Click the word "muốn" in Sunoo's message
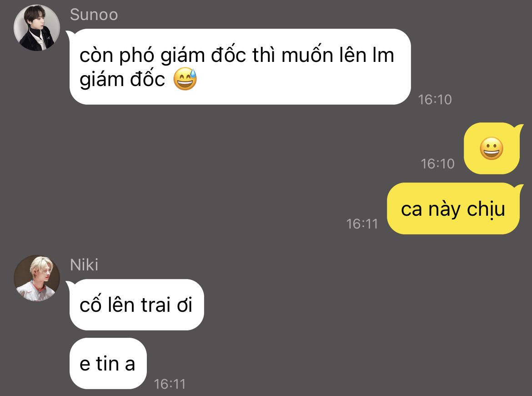The height and width of the screenshot is (396, 532). pos(307,55)
